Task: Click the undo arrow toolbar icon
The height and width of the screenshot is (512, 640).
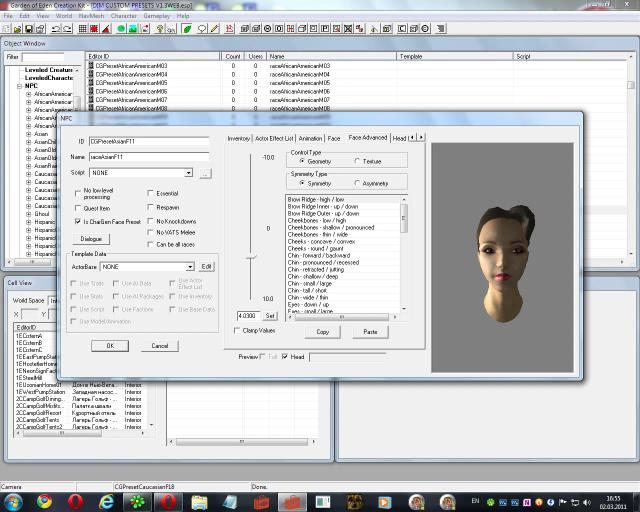Action: (x=56, y=29)
